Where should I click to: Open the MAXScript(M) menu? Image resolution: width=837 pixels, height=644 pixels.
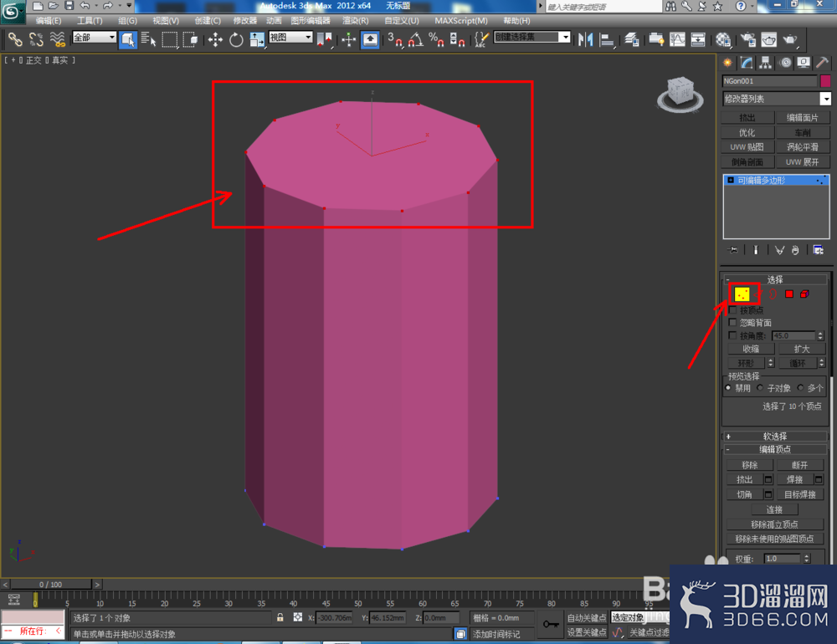[460, 20]
